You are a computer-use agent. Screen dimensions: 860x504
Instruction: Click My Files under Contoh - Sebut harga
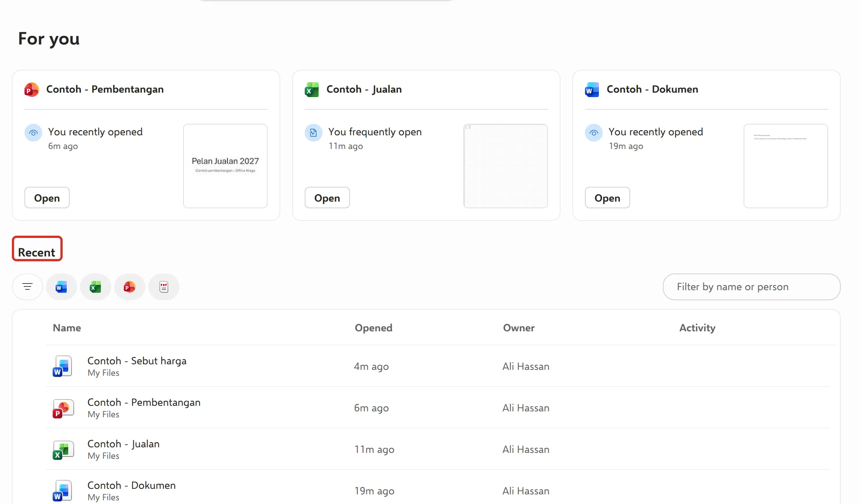[103, 373]
